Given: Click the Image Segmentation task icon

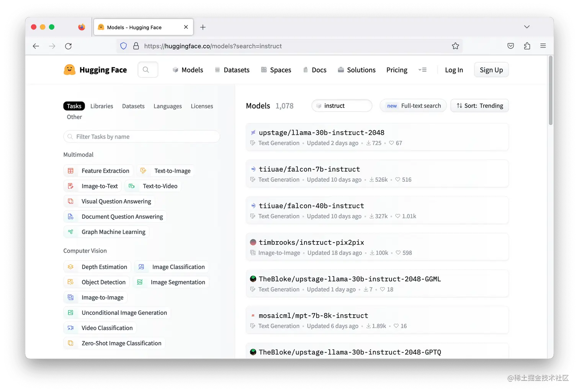Looking at the screenshot, I should [x=140, y=282].
